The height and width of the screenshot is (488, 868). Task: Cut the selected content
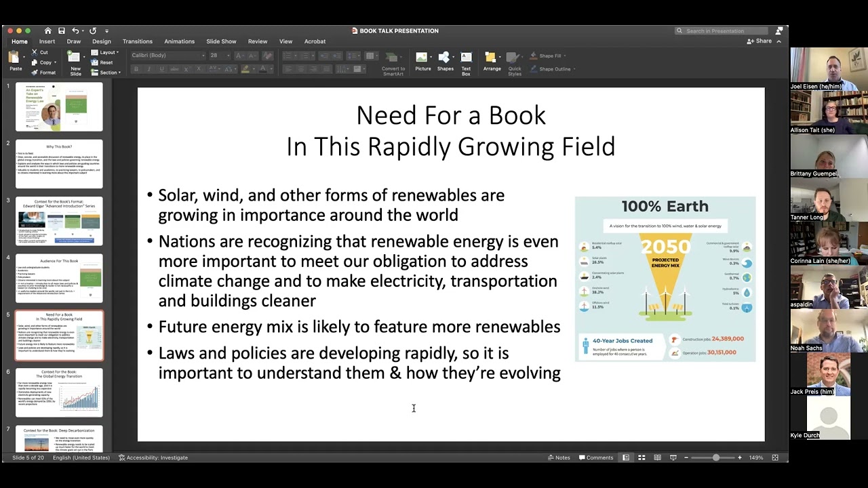click(x=40, y=52)
